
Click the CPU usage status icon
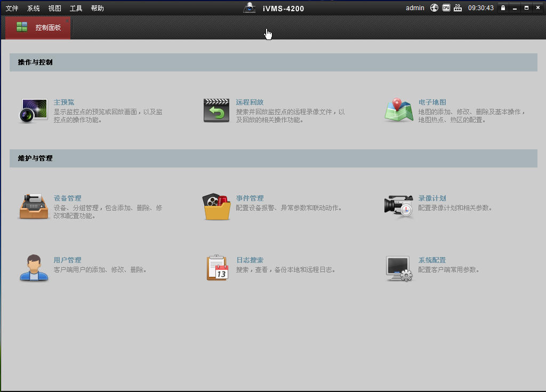[446, 7]
